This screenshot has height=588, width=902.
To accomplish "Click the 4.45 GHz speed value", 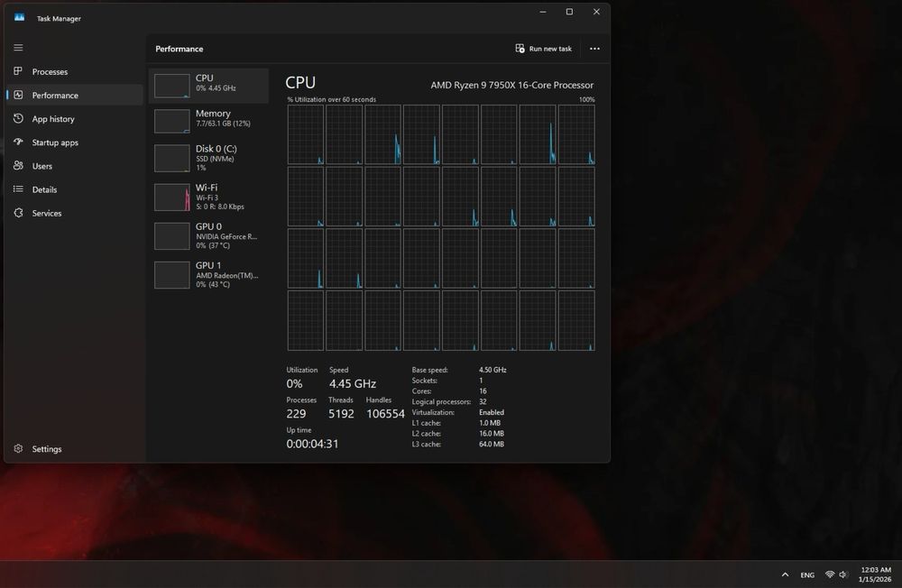I will point(353,384).
